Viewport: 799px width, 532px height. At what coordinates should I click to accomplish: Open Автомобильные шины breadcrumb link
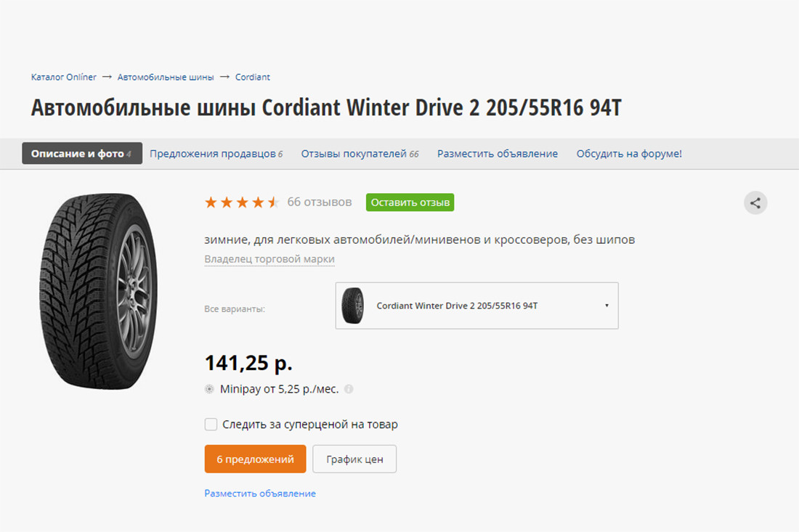click(166, 77)
